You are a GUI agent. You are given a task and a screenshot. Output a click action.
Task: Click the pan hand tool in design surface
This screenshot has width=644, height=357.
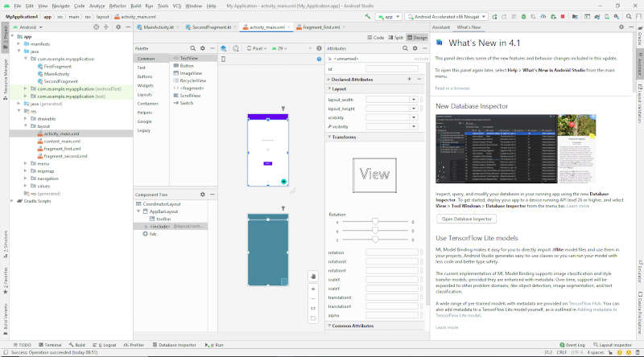(x=313, y=277)
